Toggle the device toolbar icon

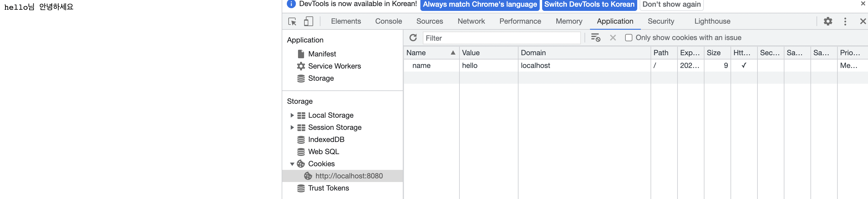[308, 21]
